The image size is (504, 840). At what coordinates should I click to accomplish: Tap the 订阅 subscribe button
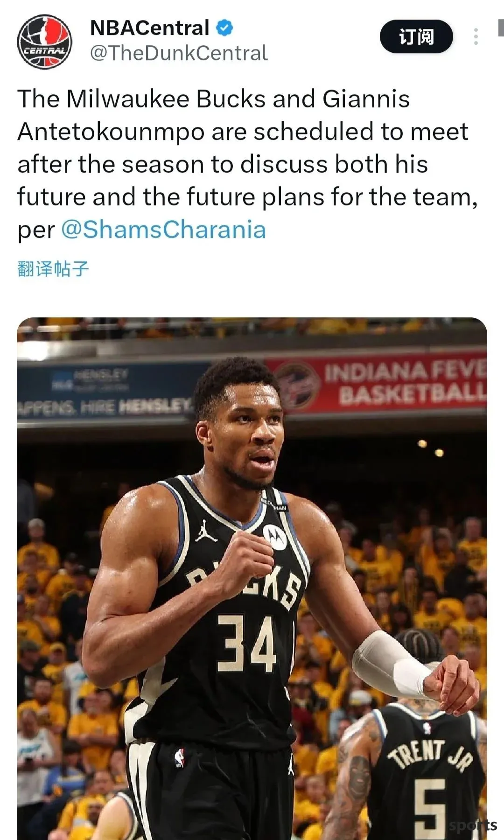coord(416,36)
